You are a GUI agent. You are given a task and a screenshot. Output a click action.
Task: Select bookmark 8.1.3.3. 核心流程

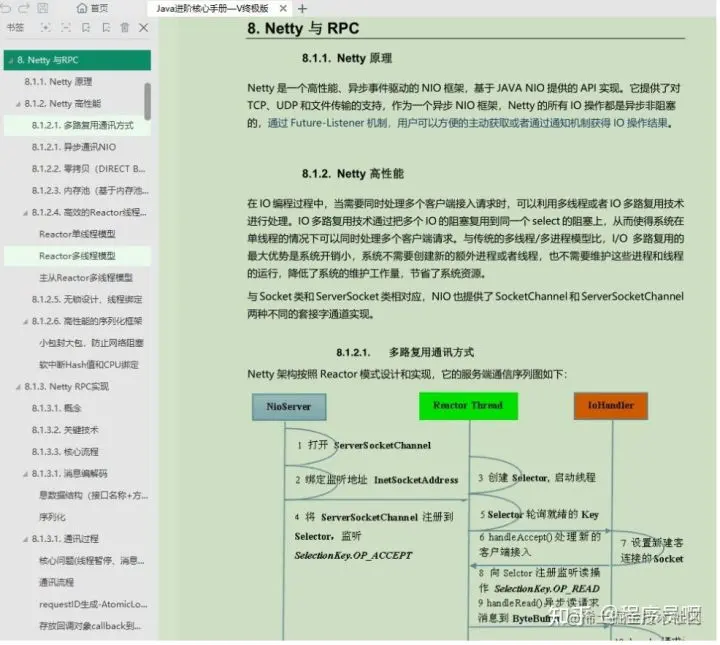[x=65, y=452]
